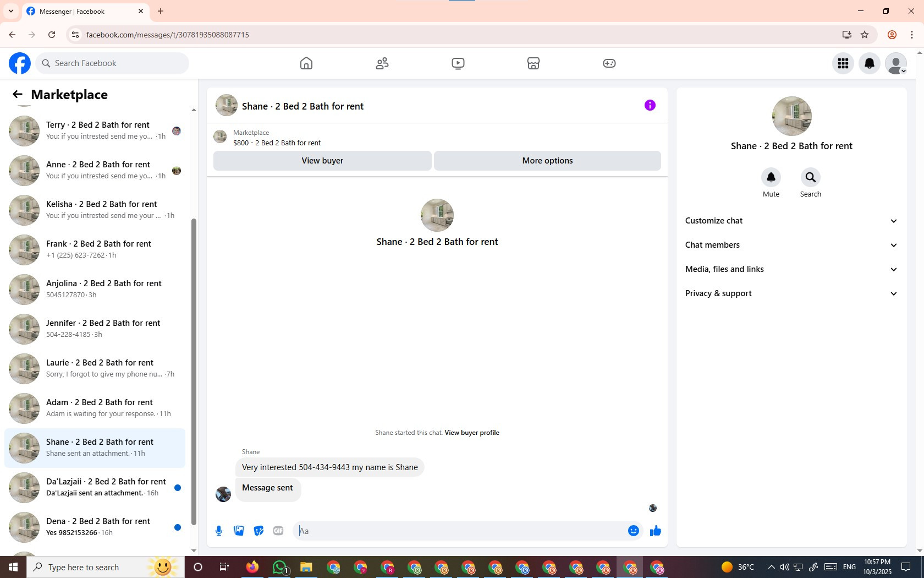924x578 pixels.
Task: Open Frank's 2 Bed 2 Bath conversation
Action: (x=95, y=250)
